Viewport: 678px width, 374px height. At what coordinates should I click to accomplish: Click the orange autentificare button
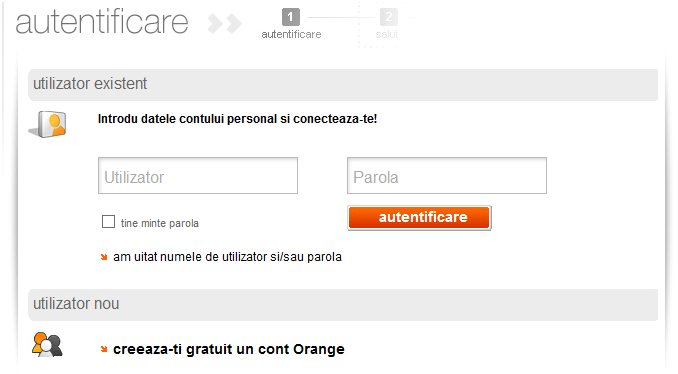419,217
